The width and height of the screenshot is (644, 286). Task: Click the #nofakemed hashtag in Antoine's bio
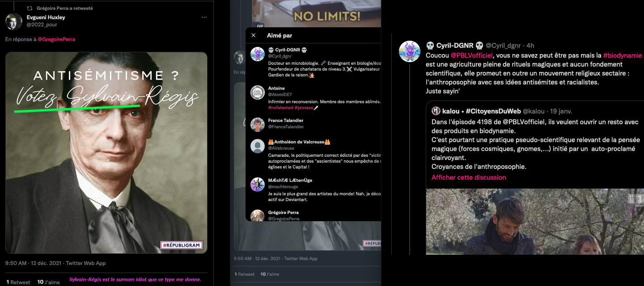point(280,108)
